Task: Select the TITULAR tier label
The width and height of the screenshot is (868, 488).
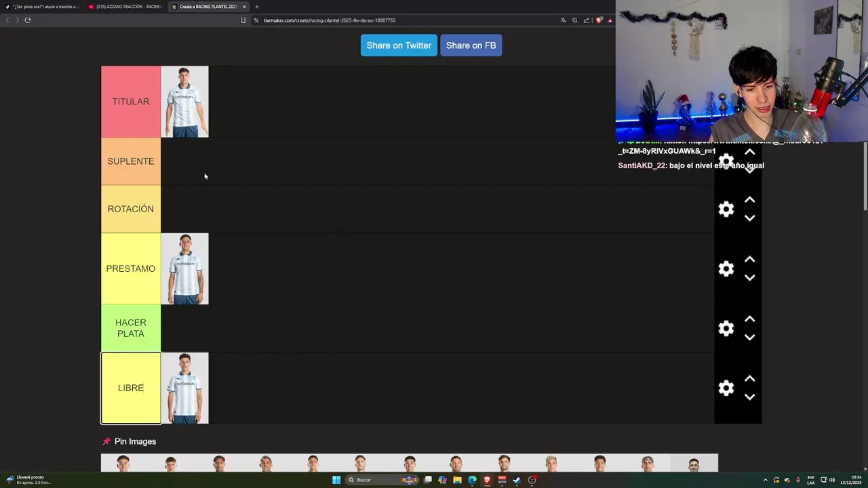Action: 131,102
